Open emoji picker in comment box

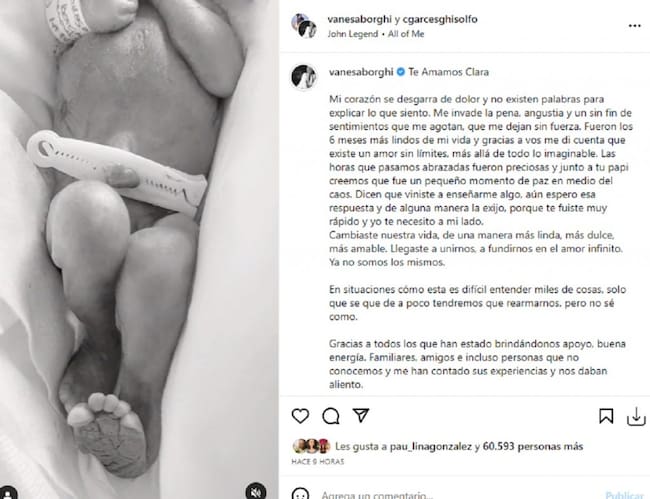[x=300, y=494]
